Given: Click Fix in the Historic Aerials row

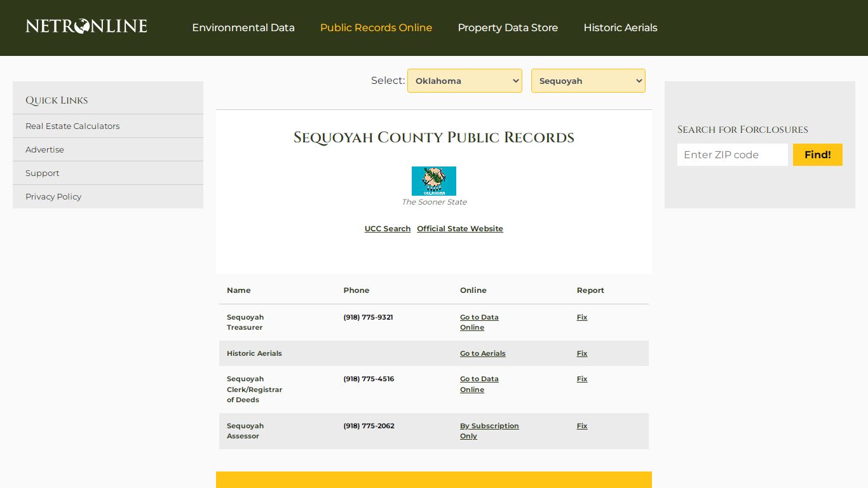Looking at the screenshot, I should click(x=582, y=353).
